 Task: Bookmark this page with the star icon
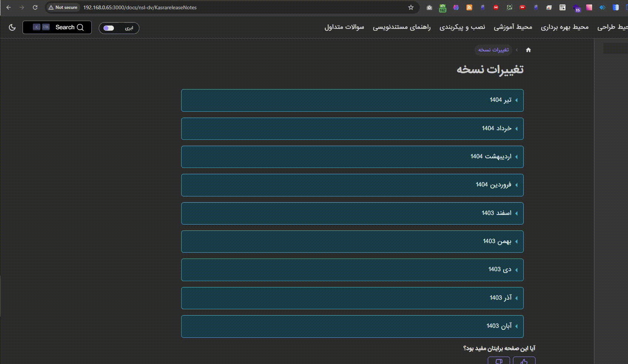click(x=411, y=7)
